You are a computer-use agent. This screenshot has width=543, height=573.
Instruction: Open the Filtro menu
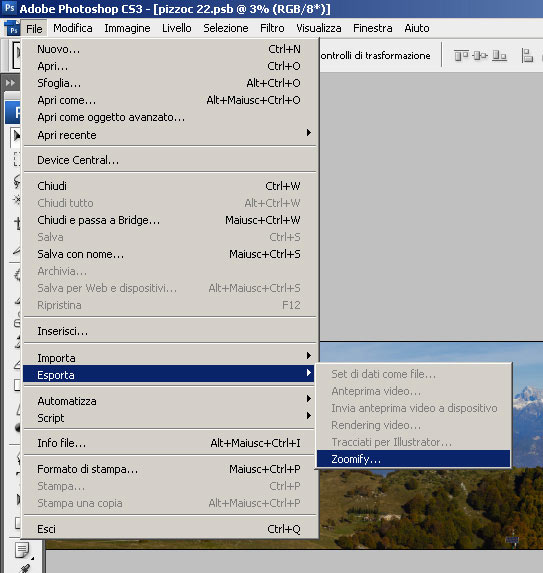(x=272, y=28)
